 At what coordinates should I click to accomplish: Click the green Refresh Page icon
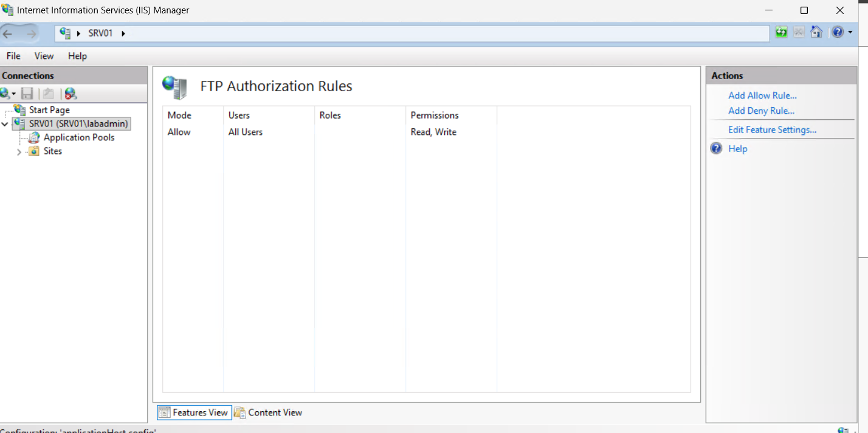(781, 32)
